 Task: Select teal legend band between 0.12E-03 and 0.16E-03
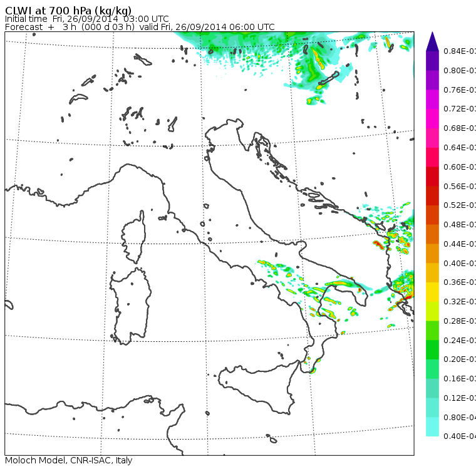pos(432,388)
